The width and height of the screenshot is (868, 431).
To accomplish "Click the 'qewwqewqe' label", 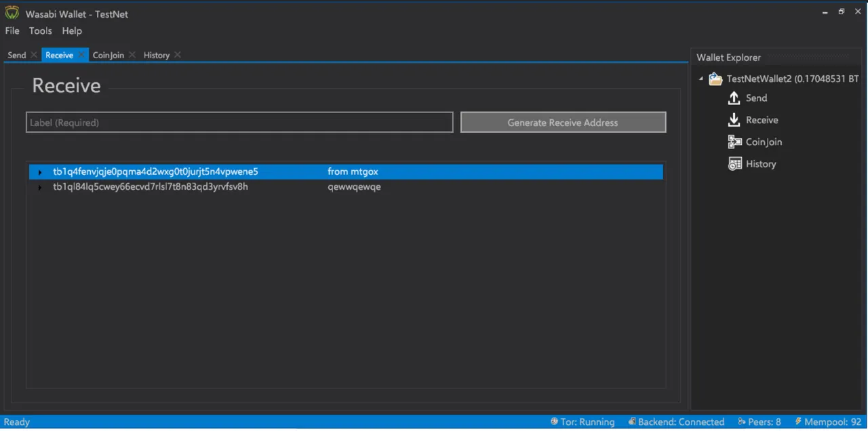I will coord(354,186).
